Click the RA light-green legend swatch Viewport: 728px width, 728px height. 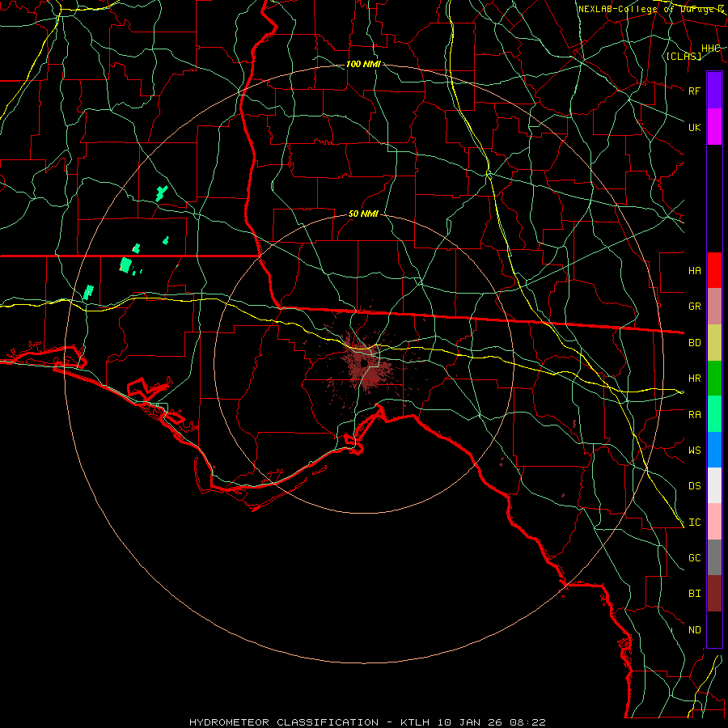[714, 414]
